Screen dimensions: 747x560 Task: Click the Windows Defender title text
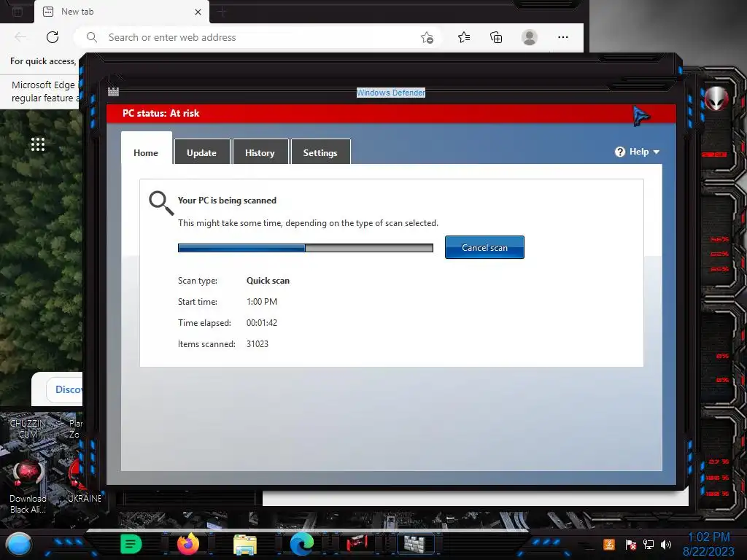(391, 93)
